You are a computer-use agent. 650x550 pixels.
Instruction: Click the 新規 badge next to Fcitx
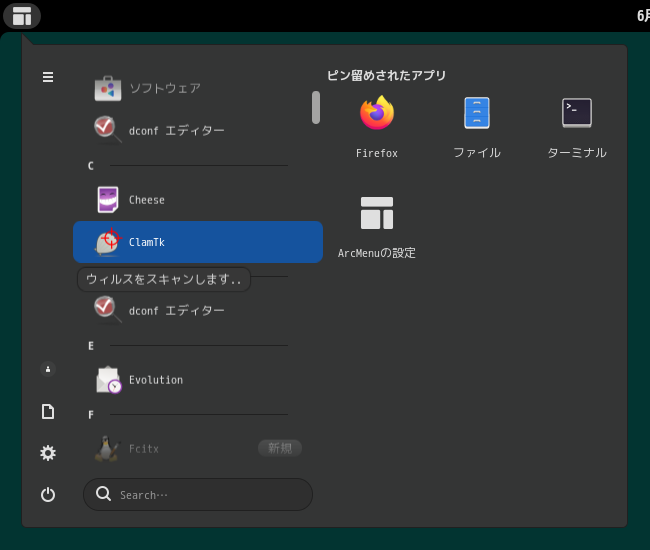(x=280, y=448)
